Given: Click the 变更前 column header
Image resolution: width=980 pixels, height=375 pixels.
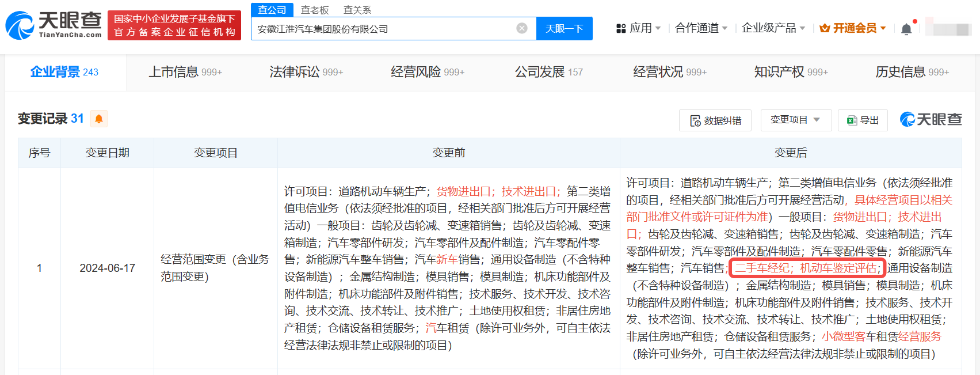Looking at the screenshot, I should click(449, 153).
